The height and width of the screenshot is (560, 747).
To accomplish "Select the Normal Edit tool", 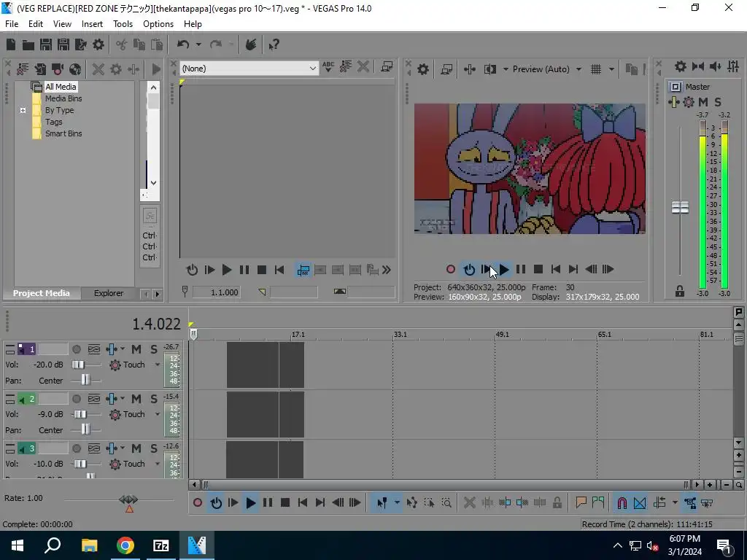I will pyautogui.click(x=382, y=503).
